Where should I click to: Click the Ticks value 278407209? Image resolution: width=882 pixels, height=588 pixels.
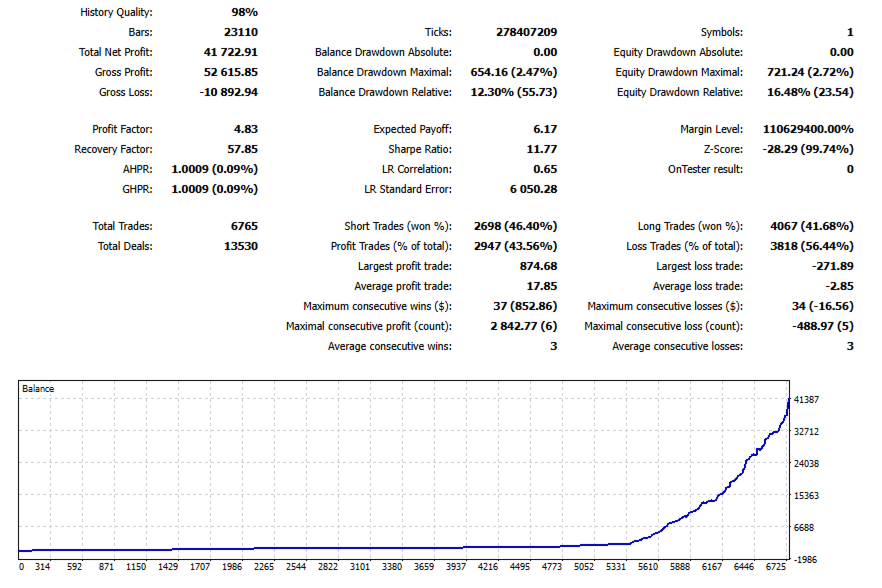pyautogui.click(x=526, y=32)
